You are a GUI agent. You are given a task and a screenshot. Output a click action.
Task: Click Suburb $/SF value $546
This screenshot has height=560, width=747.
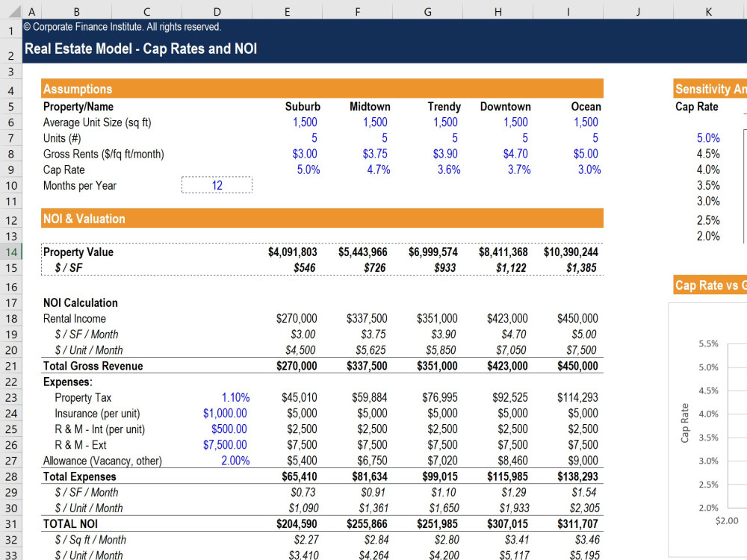click(305, 267)
